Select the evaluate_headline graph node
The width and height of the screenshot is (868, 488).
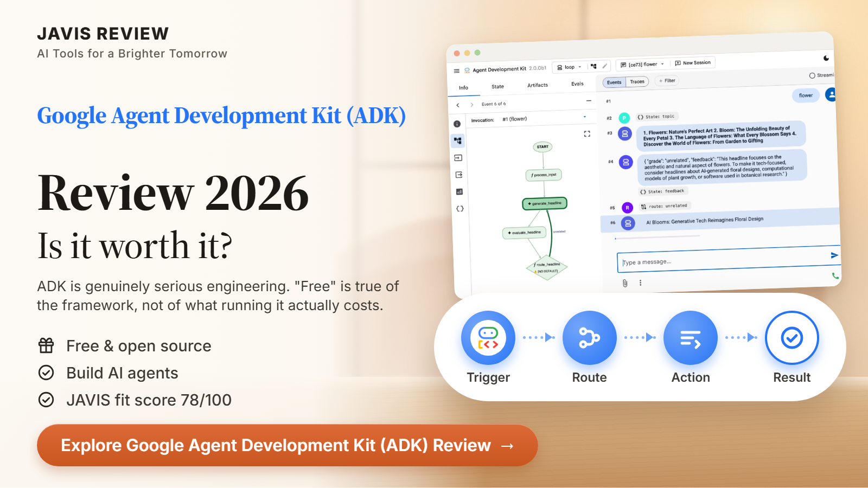click(524, 233)
